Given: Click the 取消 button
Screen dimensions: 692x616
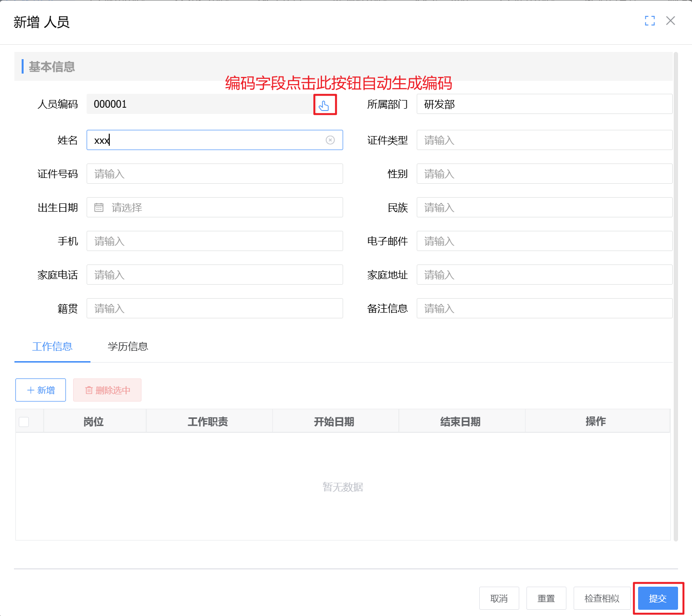Looking at the screenshot, I should tap(499, 598).
